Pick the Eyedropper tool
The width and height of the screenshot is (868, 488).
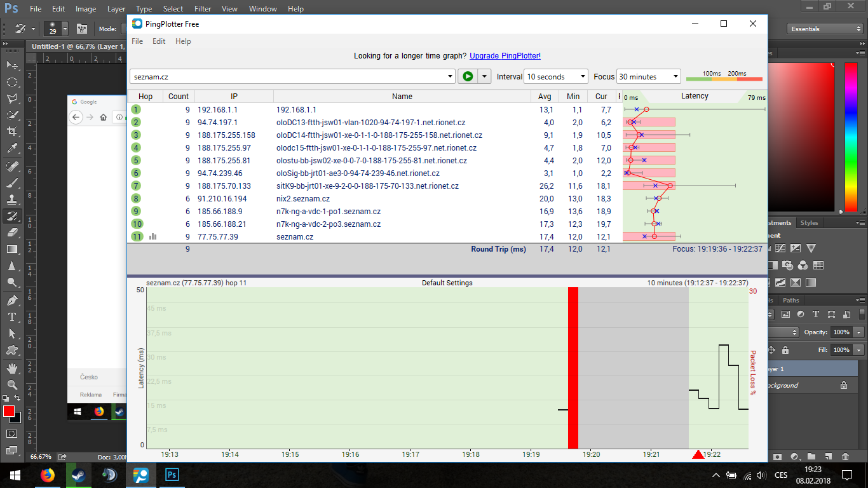[x=12, y=149]
